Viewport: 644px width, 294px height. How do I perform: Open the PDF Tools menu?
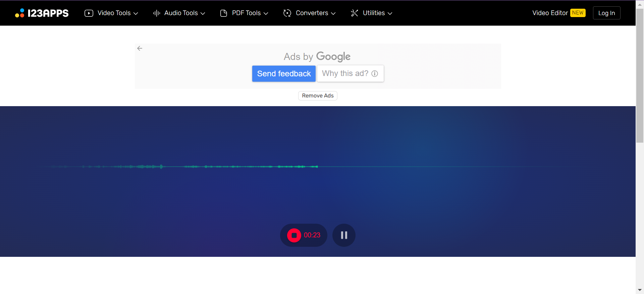pyautogui.click(x=246, y=13)
